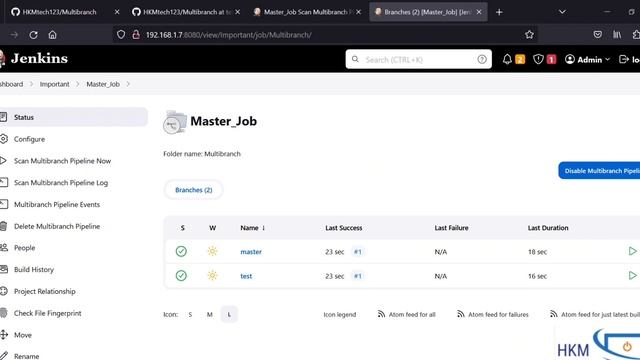Click the Master_Job folder icon
Image resolution: width=640 pixels, height=360 pixels.
175,122
